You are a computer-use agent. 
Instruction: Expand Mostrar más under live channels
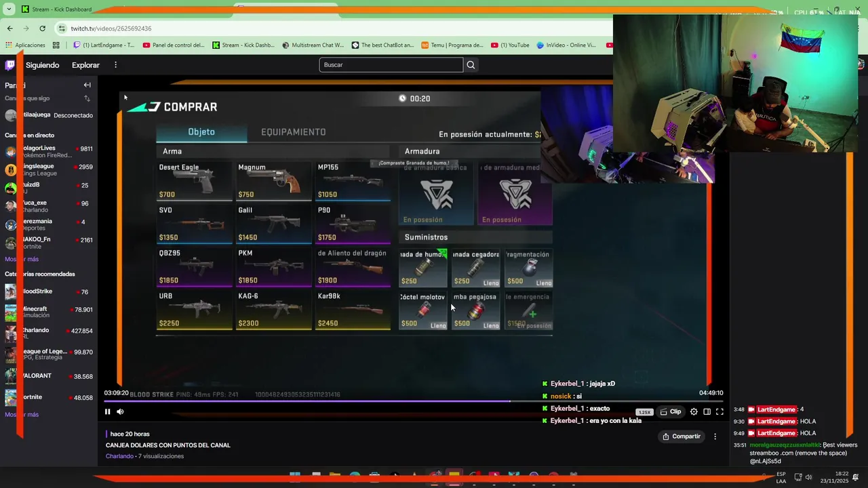click(22, 259)
